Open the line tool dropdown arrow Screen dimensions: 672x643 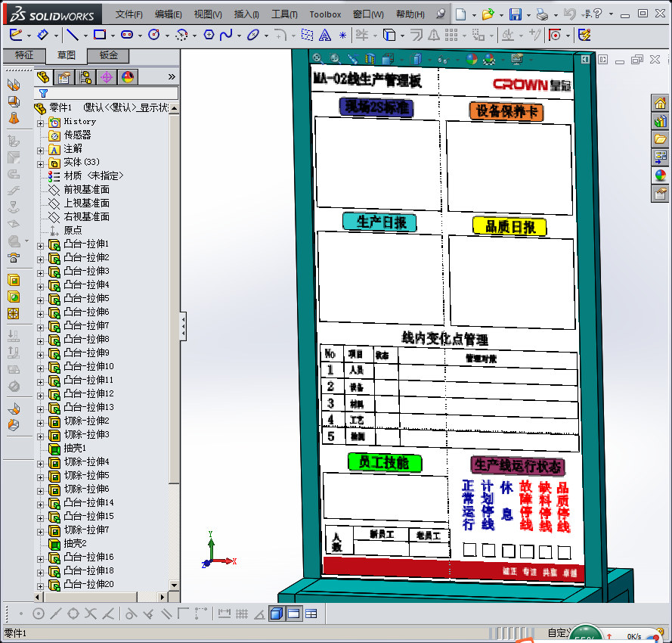click(85, 36)
